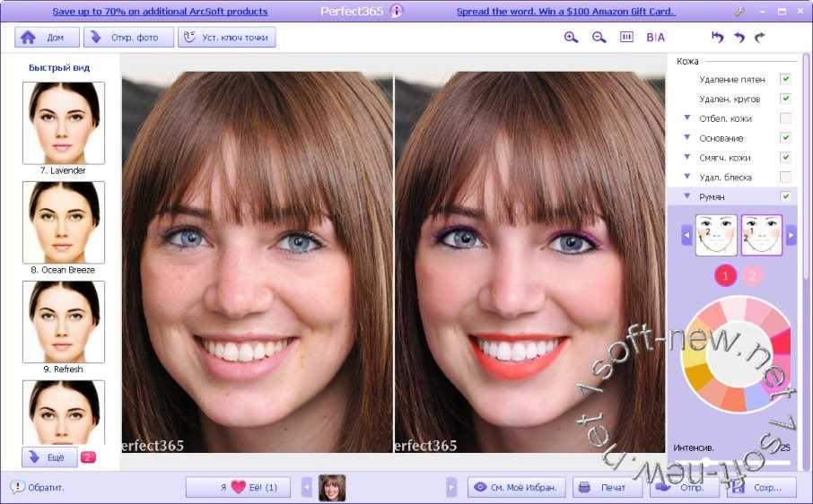Open a photo with Откр. фото

pos(128,38)
